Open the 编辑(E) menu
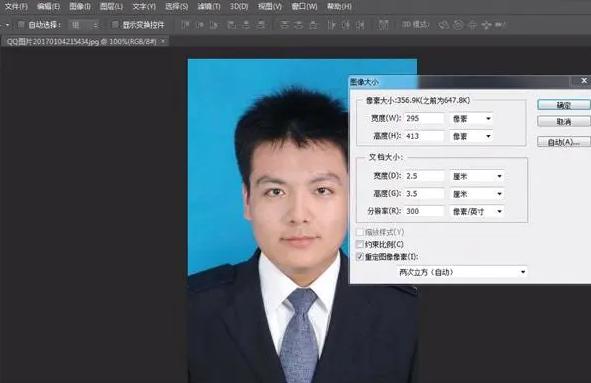 point(49,6)
